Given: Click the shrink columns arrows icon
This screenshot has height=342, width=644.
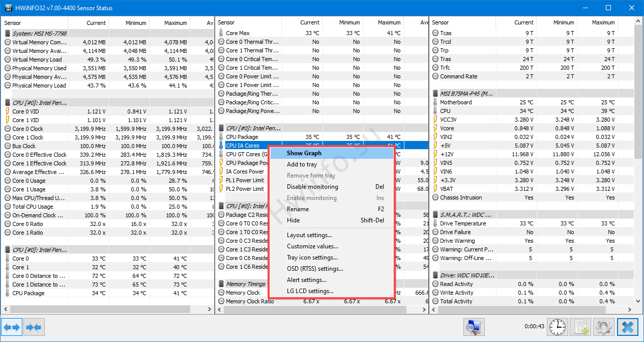Looking at the screenshot, I should tap(33, 327).
